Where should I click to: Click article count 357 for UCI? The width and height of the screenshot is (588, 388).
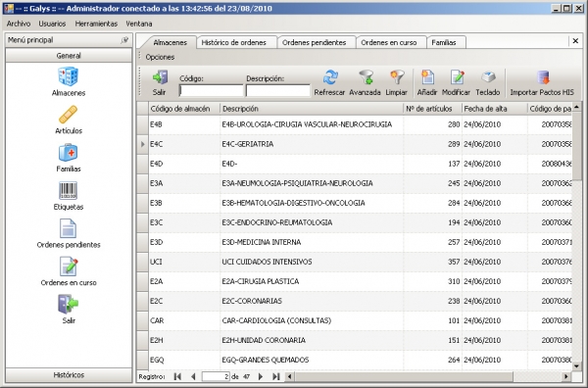pos(433,262)
